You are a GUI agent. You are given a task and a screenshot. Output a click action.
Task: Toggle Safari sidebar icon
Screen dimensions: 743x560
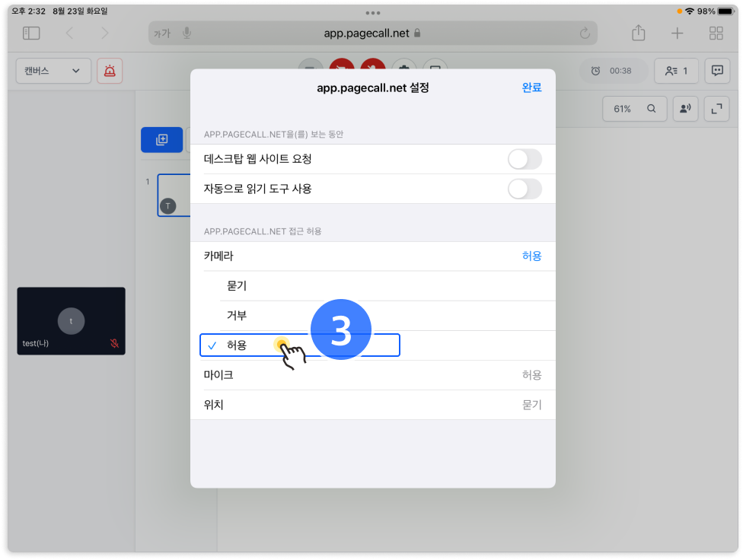[x=31, y=33]
